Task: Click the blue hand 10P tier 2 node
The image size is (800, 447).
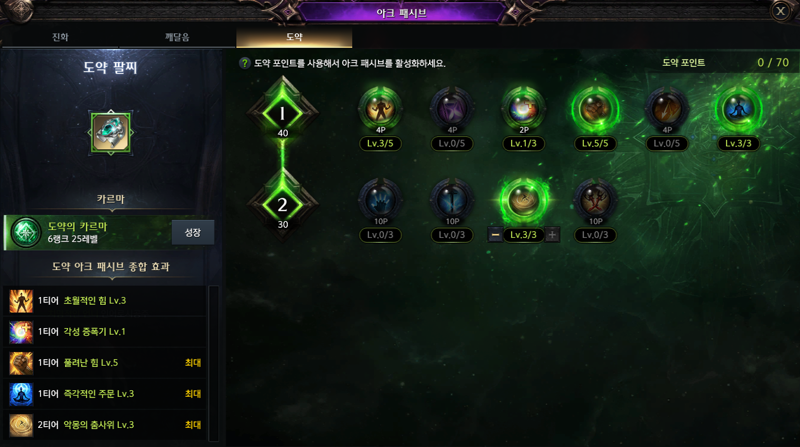Action: [380, 200]
